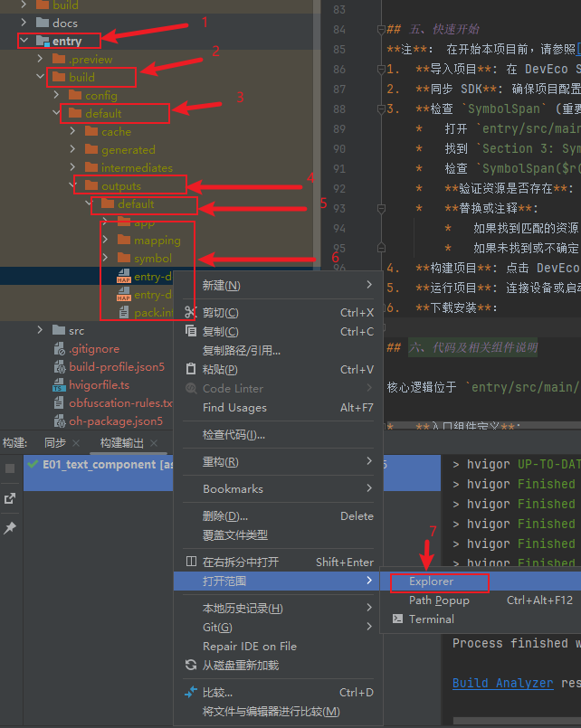Click the entry module folder icon
This screenshot has width=581, height=728.
(43, 41)
